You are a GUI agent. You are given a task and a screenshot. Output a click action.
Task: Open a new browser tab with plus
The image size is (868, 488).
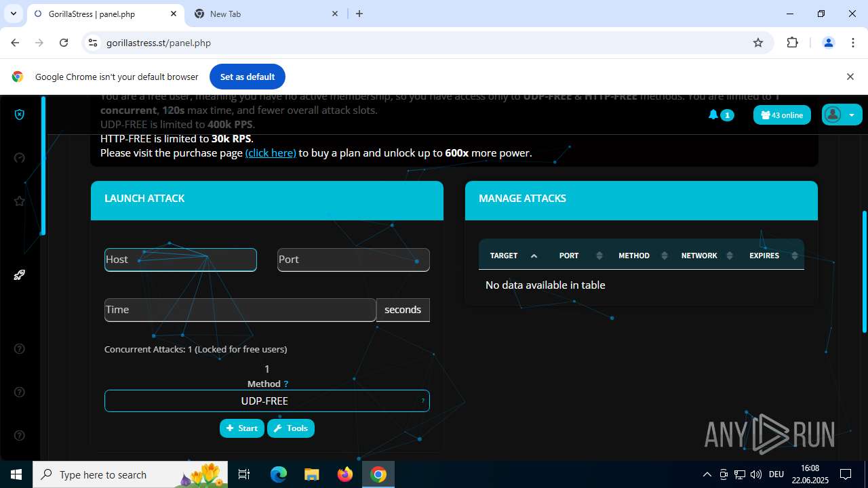click(x=359, y=14)
